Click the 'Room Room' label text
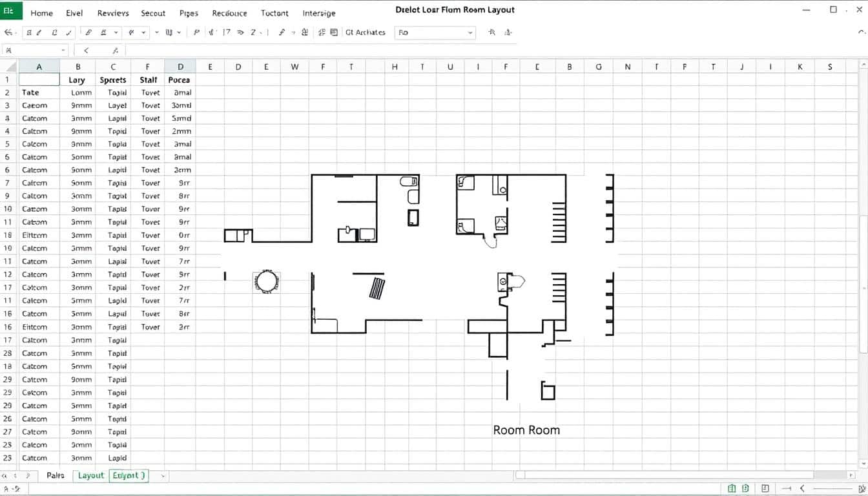 (526, 430)
